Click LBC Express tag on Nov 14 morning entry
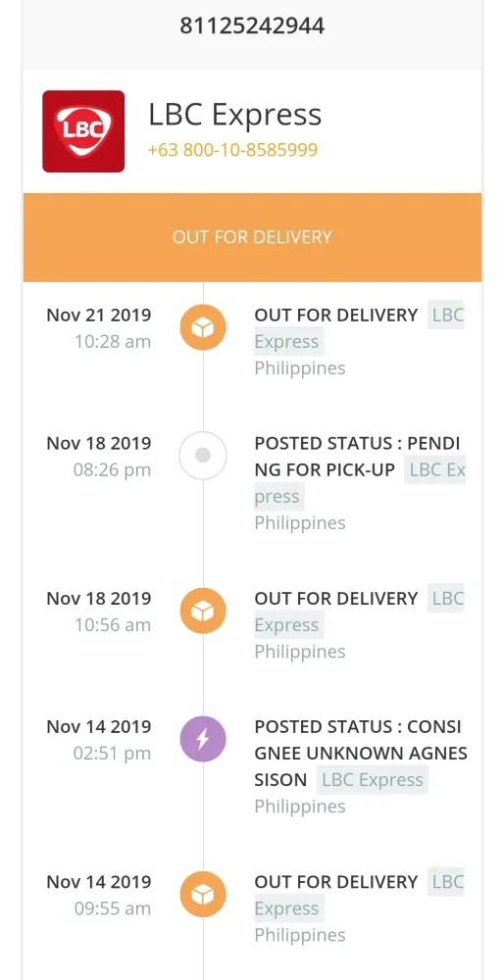This screenshot has height=980, width=504. 359,895
